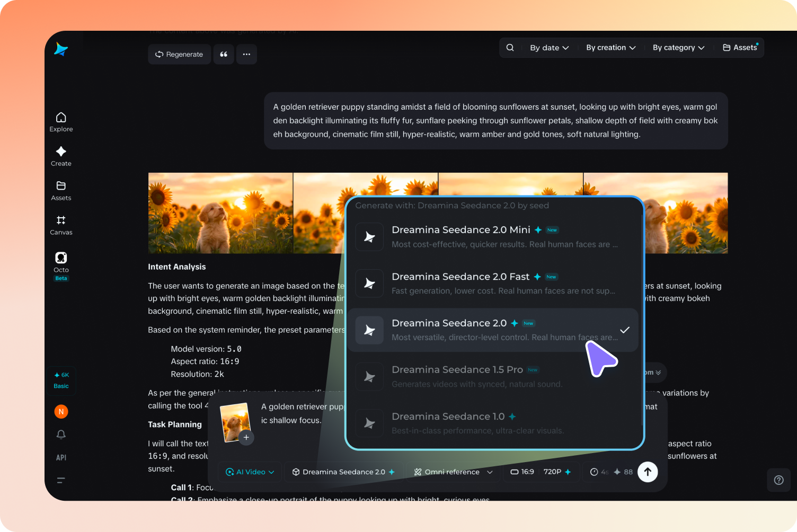Viewport: 797px width, 532px height.
Task: Open the 4s duration setting
Action: tap(599, 472)
